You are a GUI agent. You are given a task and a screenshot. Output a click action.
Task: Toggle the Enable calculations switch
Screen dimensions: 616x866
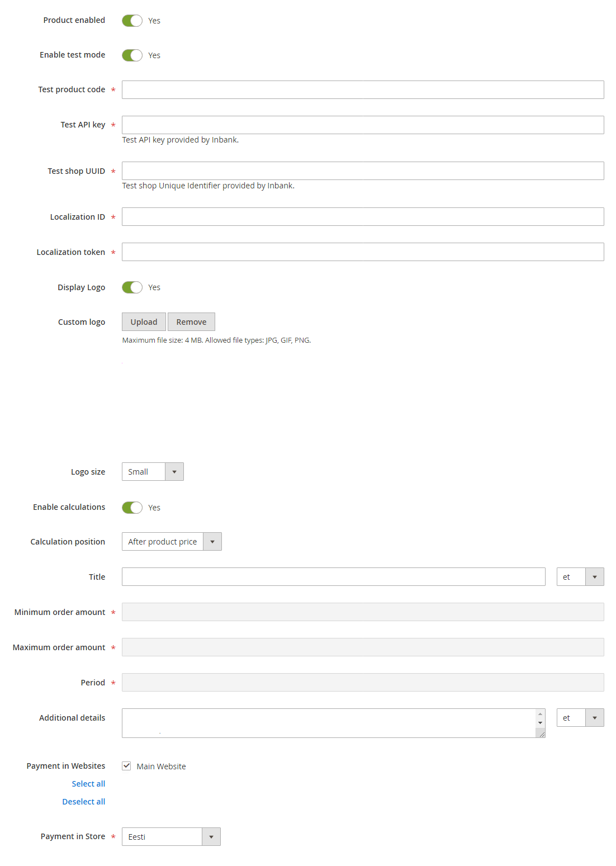pyautogui.click(x=132, y=508)
